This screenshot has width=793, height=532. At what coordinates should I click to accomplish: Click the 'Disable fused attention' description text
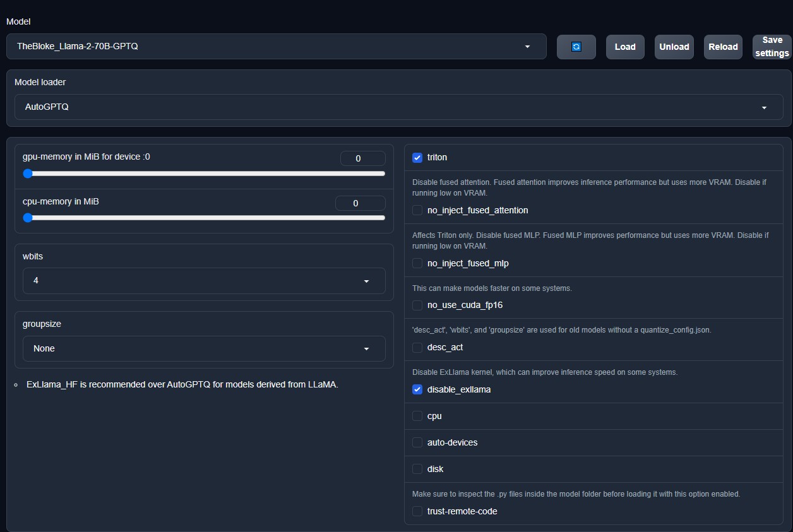(x=589, y=187)
